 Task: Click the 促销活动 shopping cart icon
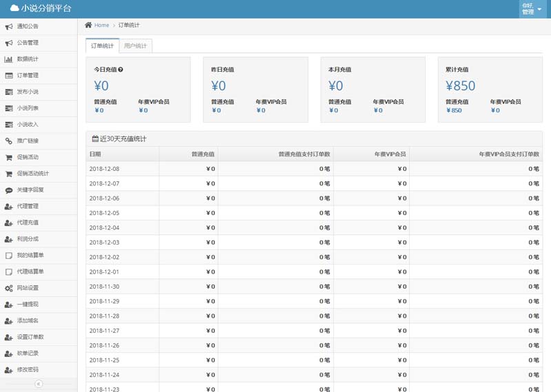pos(9,157)
